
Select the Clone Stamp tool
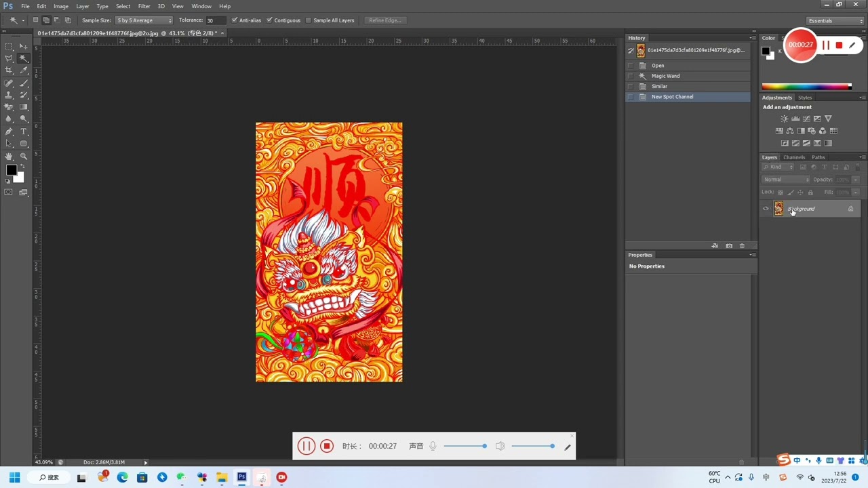9,95
